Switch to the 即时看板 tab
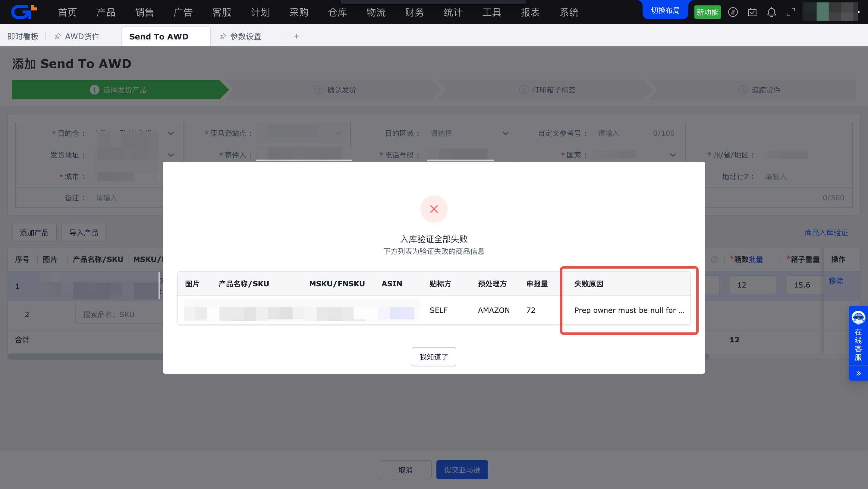The width and height of the screenshot is (868, 489). pyautogui.click(x=23, y=36)
